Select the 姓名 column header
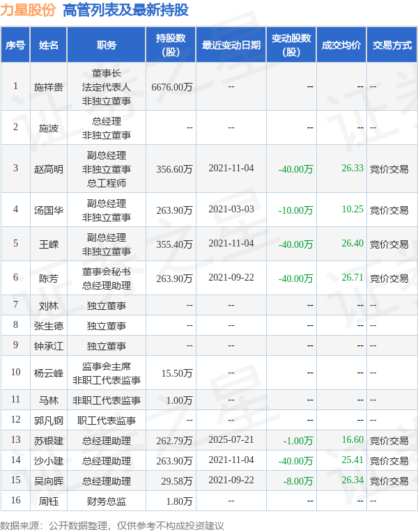Screen dimensions: 418x532 [x=49, y=45]
